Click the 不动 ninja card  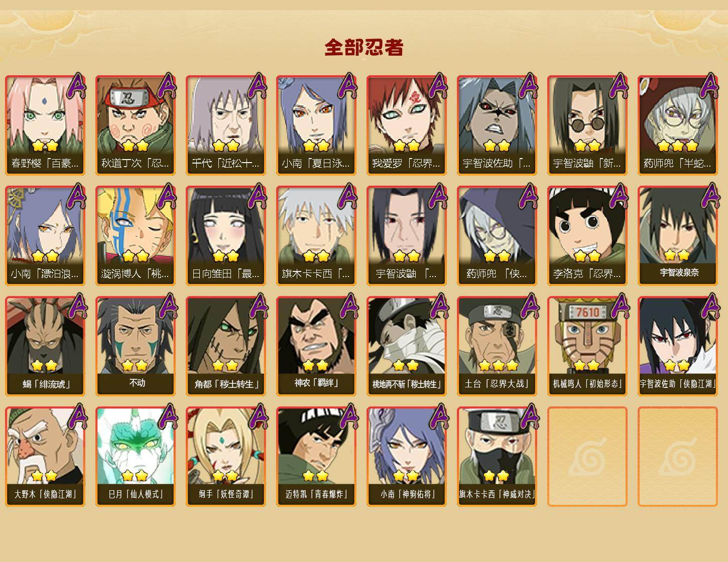[136, 346]
